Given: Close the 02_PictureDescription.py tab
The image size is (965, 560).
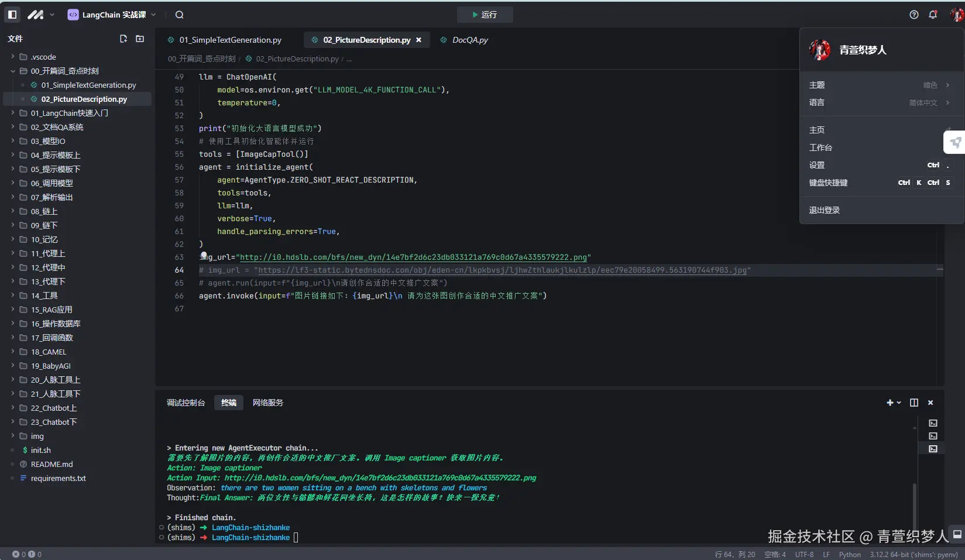Looking at the screenshot, I should (x=418, y=40).
